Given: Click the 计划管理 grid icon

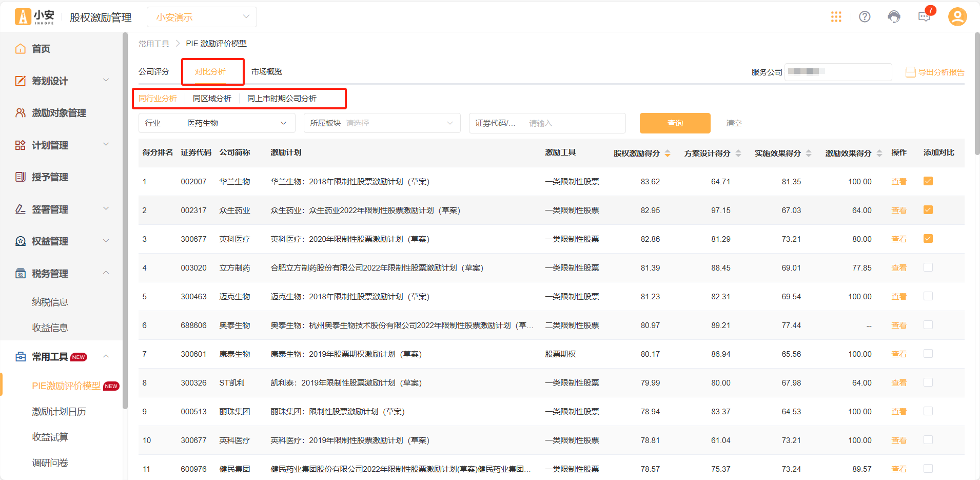Looking at the screenshot, I should click(21, 145).
